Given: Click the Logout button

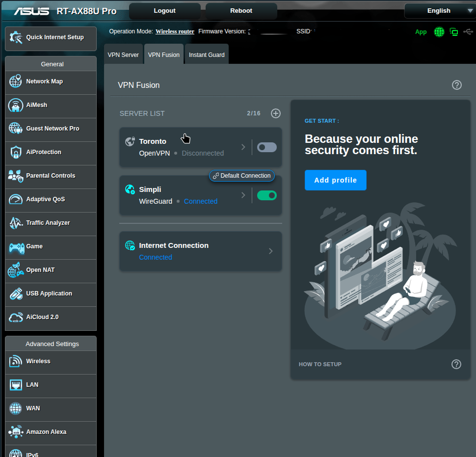Looking at the screenshot, I should coord(164,11).
